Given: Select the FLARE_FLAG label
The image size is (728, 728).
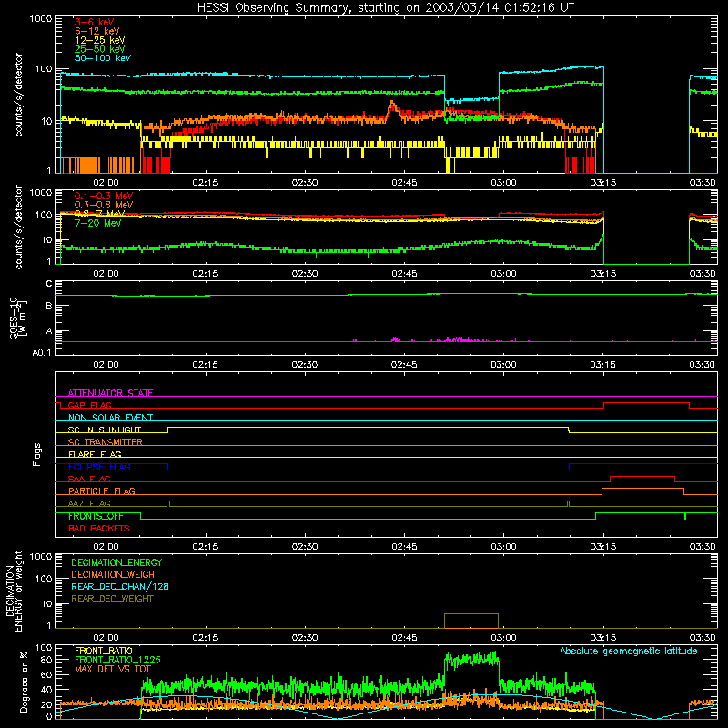Looking at the screenshot, I should point(95,454).
